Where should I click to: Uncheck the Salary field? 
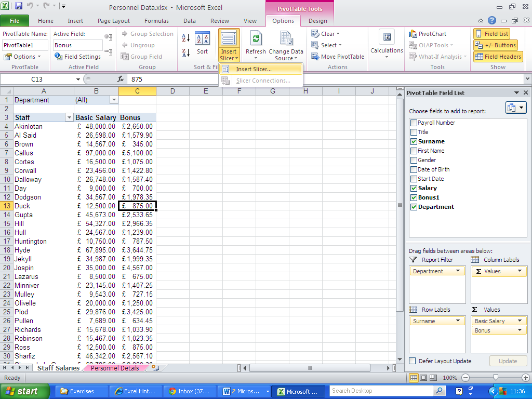(x=414, y=188)
